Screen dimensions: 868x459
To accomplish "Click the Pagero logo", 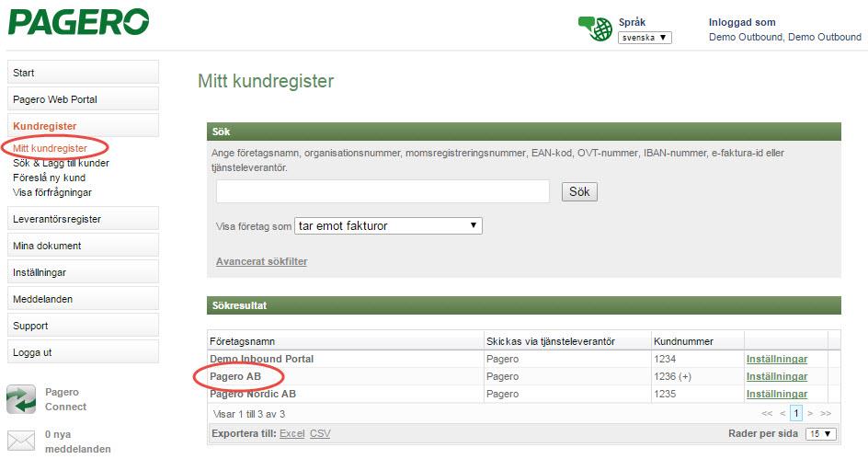I will pos(78,22).
